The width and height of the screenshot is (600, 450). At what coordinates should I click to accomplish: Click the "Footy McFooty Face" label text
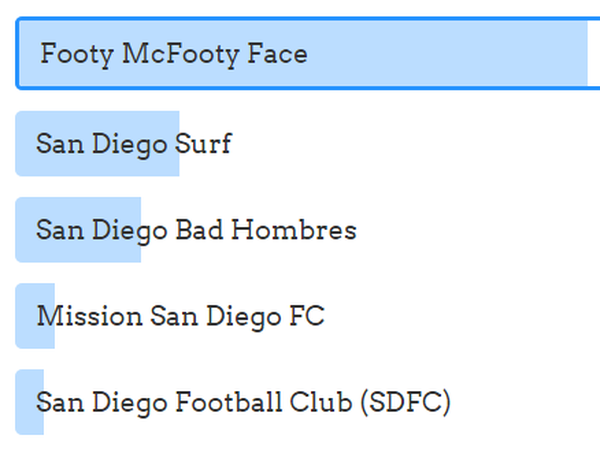(x=173, y=54)
